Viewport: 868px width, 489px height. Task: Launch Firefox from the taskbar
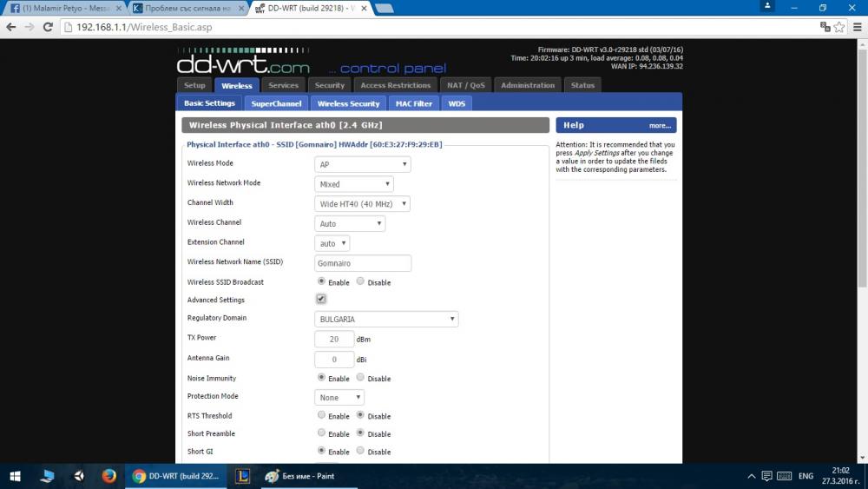109,476
